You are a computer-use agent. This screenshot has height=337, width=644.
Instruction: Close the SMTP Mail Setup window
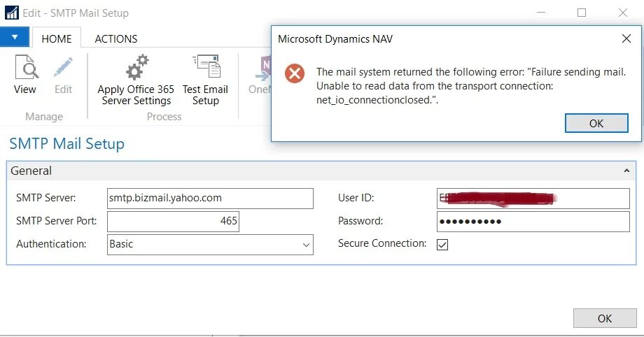tap(623, 13)
